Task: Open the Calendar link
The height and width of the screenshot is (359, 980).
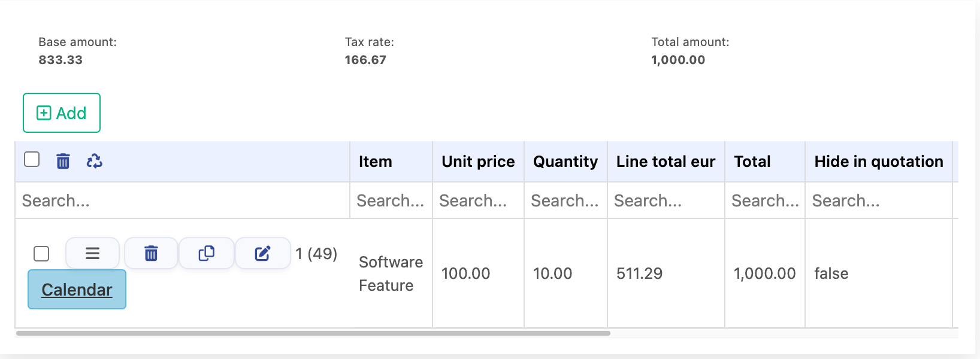Action: point(77,289)
